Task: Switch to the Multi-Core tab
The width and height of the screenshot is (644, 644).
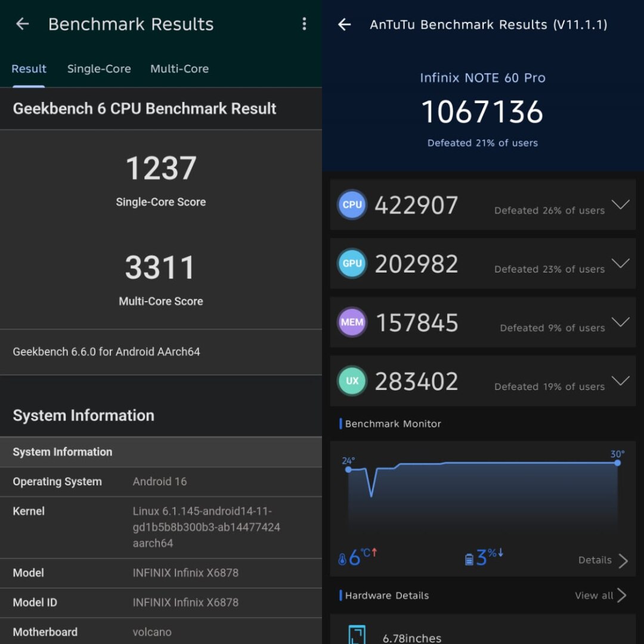Action: 179,69
